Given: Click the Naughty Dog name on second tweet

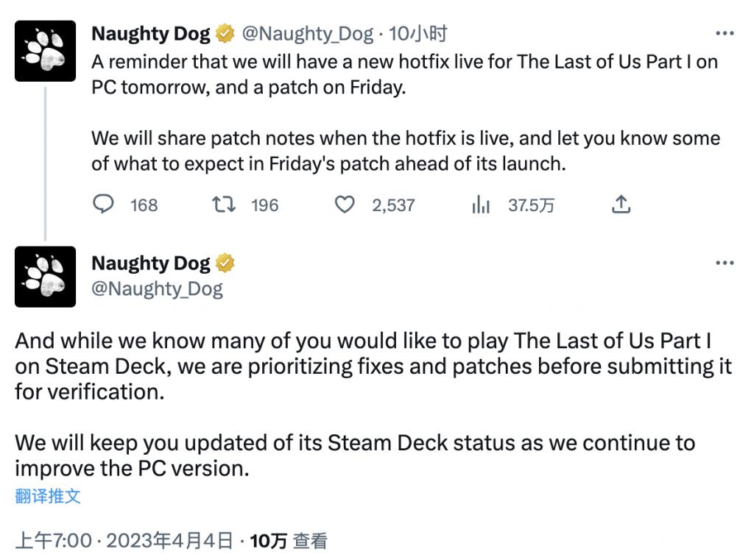Looking at the screenshot, I should 151,263.
